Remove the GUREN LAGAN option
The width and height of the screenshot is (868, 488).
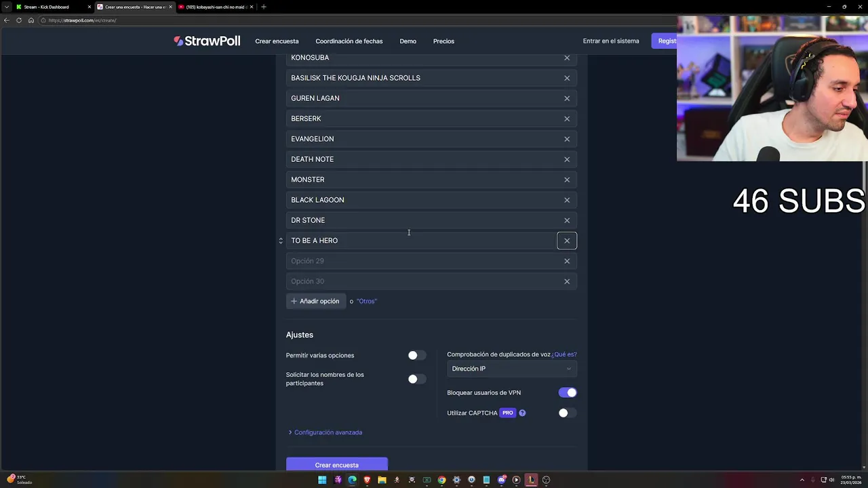[x=567, y=98]
